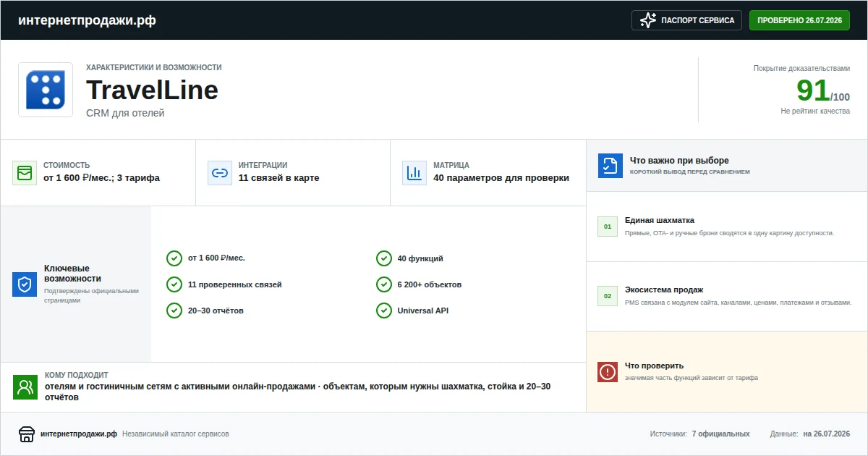
Task: Click text '11 связей в карте'
Action: click(x=278, y=178)
